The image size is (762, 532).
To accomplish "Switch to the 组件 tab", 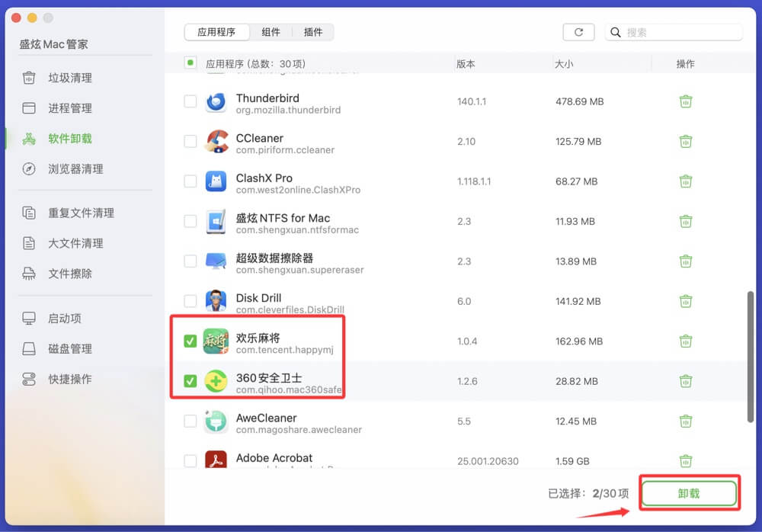I will [271, 32].
